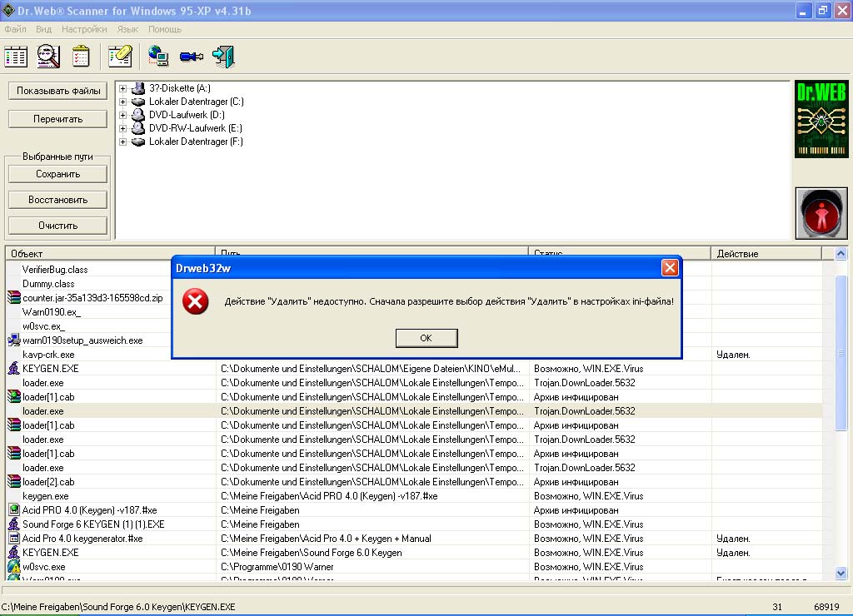Select the Dummy.class row
Viewport: 853px width, 616px height.
(48, 284)
